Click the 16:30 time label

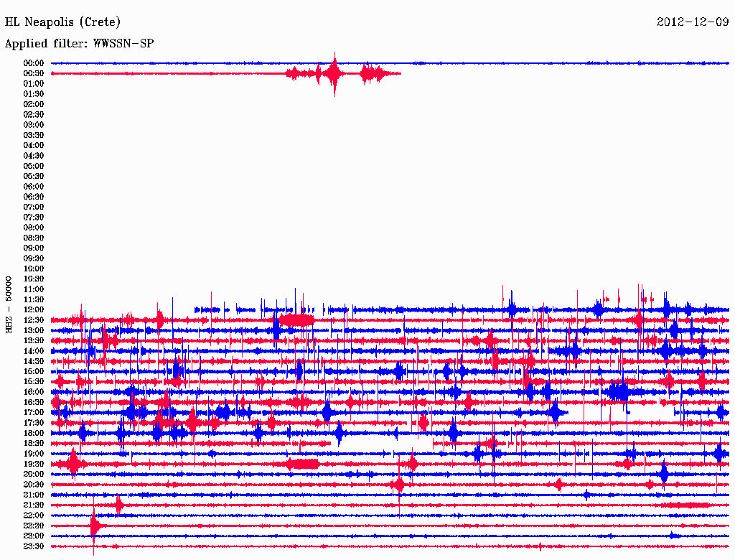pos(34,402)
